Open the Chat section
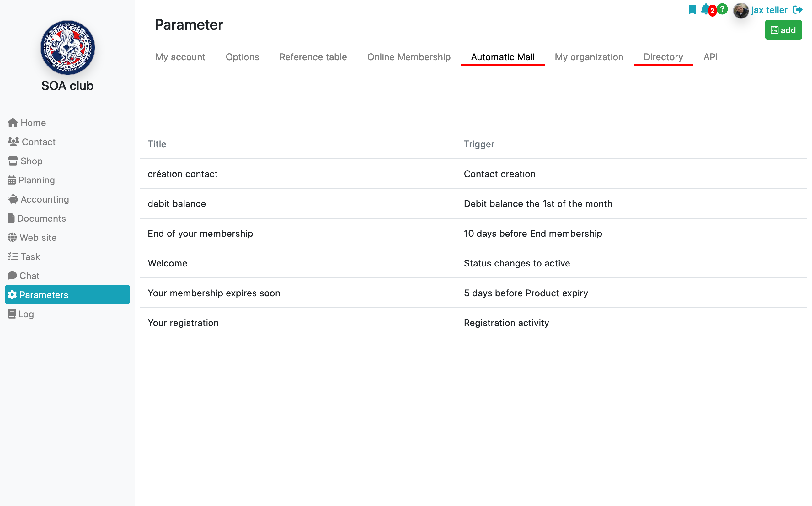 [24, 276]
